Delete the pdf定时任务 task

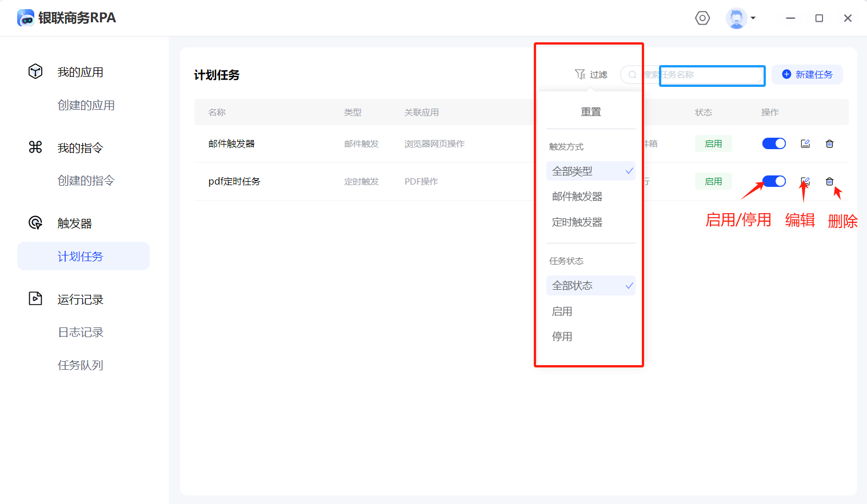click(x=829, y=182)
